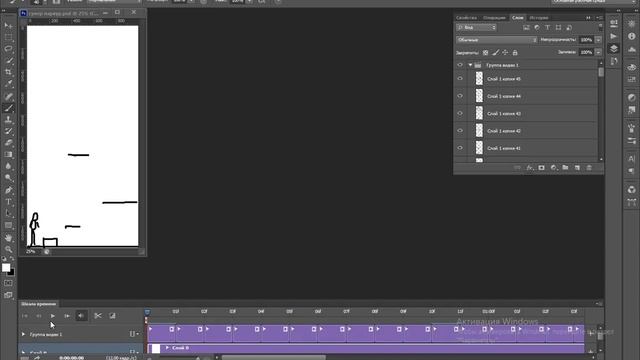Toggle layer filtering switch
This screenshot has height=360, width=640.
coord(600,27)
